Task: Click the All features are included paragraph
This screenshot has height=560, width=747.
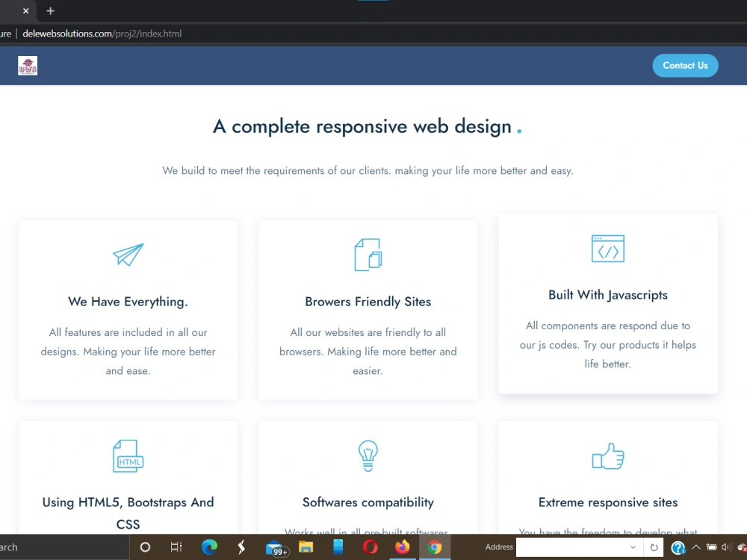Action: (x=128, y=352)
